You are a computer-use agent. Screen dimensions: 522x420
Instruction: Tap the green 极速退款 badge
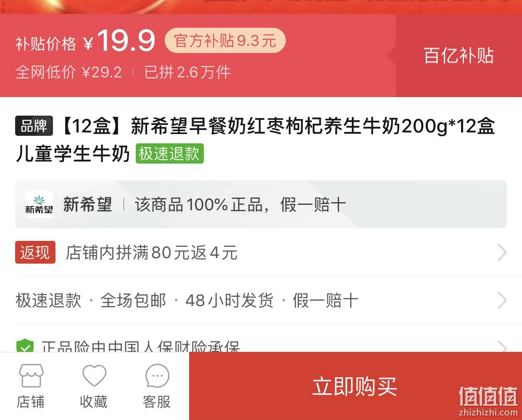tap(169, 153)
